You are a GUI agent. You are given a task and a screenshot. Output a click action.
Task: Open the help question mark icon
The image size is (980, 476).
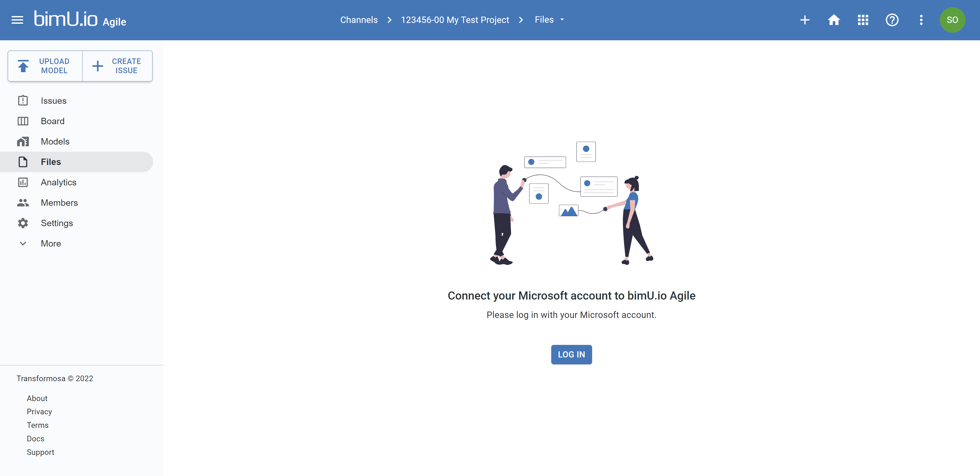892,20
